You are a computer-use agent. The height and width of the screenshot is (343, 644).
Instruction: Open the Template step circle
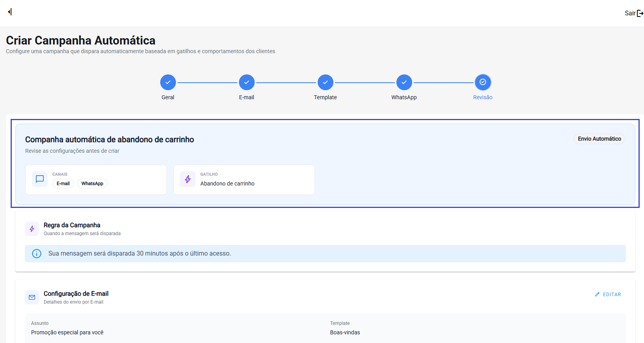[326, 82]
